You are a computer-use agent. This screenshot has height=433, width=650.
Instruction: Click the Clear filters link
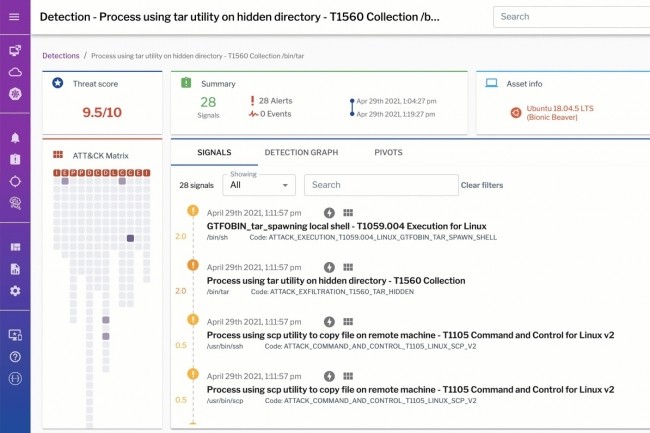pyautogui.click(x=482, y=185)
